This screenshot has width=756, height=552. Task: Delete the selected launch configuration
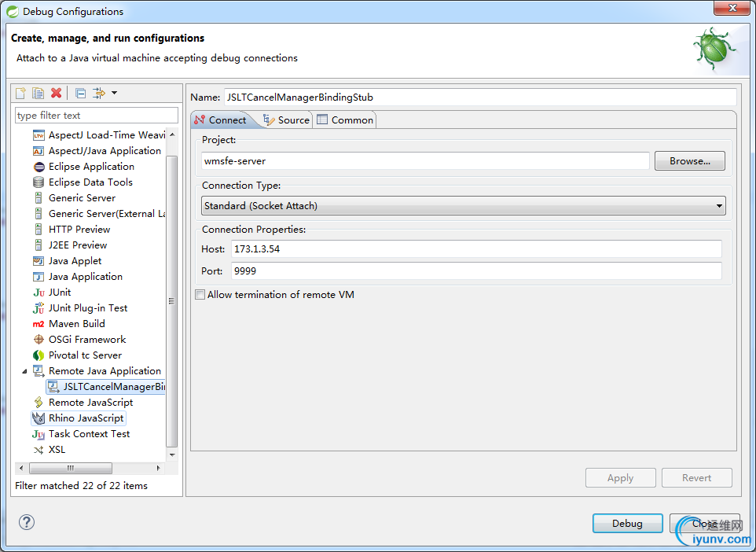(56, 93)
